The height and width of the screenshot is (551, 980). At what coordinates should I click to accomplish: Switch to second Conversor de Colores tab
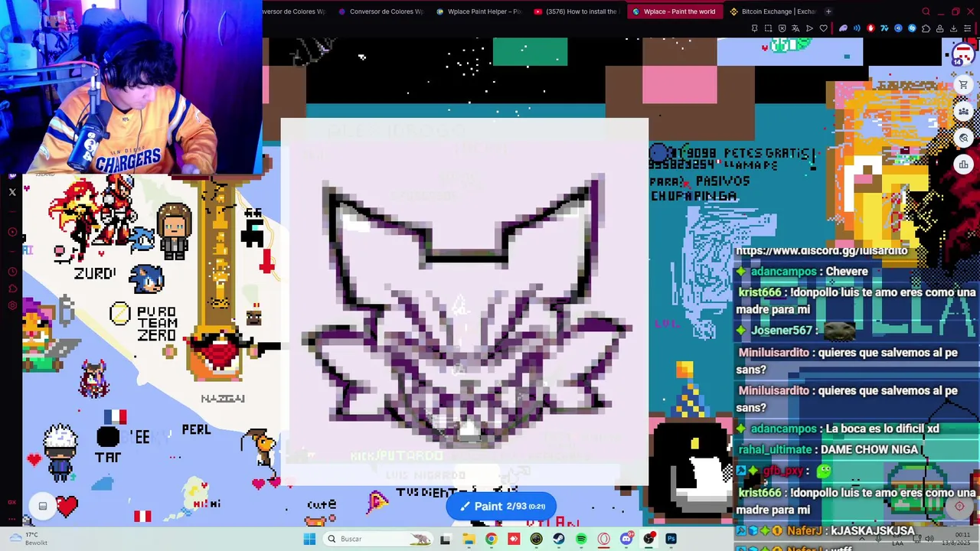coord(381,11)
